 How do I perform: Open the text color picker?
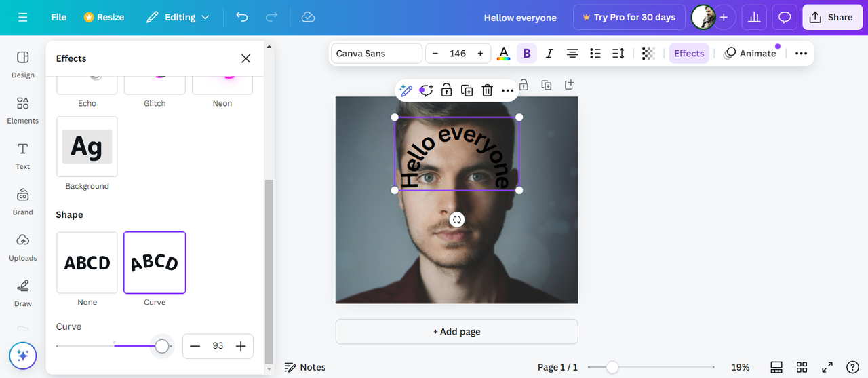pos(503,54)
